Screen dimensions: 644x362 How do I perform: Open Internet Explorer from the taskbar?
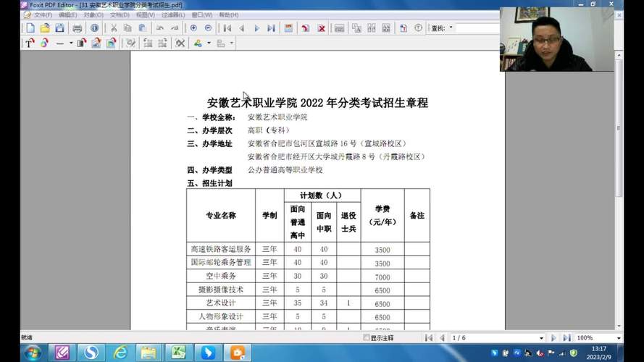coord(120,353)
